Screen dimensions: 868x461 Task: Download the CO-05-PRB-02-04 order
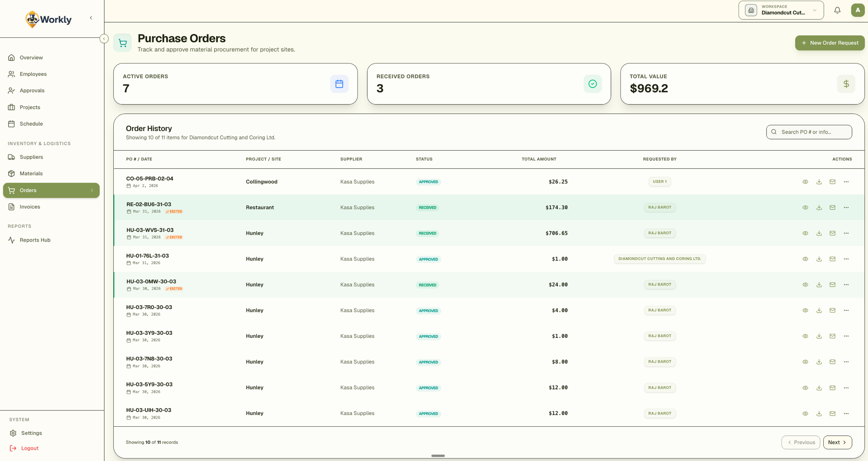coord(819,182)
